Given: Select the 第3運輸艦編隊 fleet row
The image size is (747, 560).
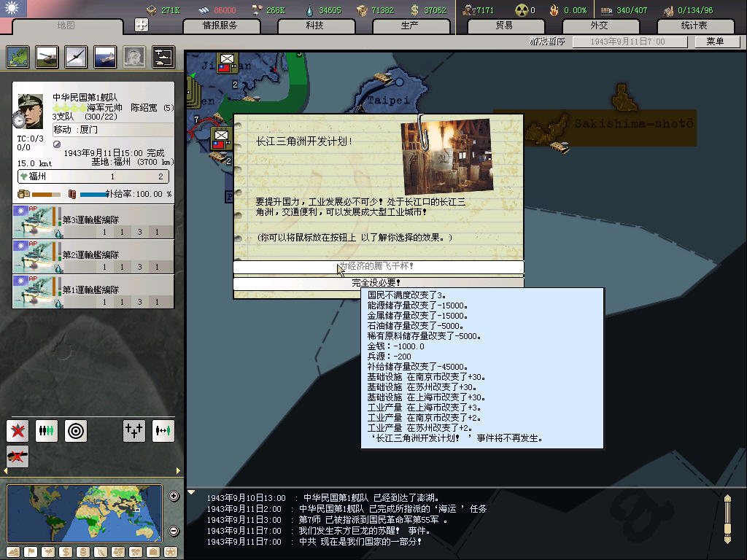Looking at the screenshot, I should [93, 222].
